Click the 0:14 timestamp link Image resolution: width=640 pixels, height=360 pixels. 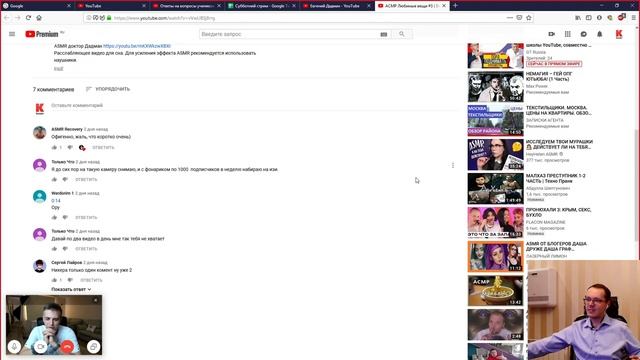(56, 200)
